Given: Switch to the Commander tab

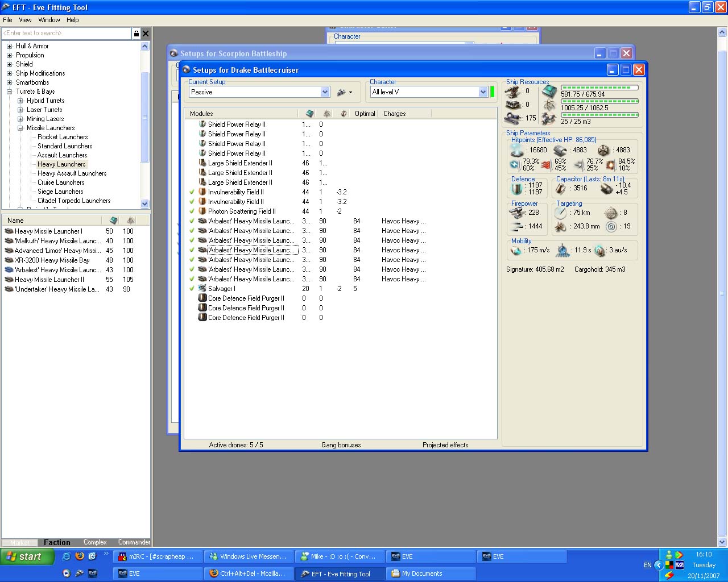Looking at the screenshot, I should (x=134, y=542).
